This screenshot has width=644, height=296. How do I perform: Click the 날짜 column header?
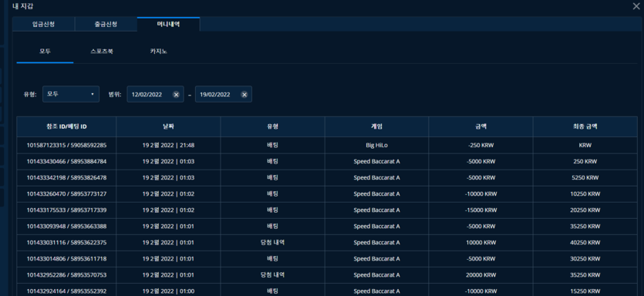168,127
